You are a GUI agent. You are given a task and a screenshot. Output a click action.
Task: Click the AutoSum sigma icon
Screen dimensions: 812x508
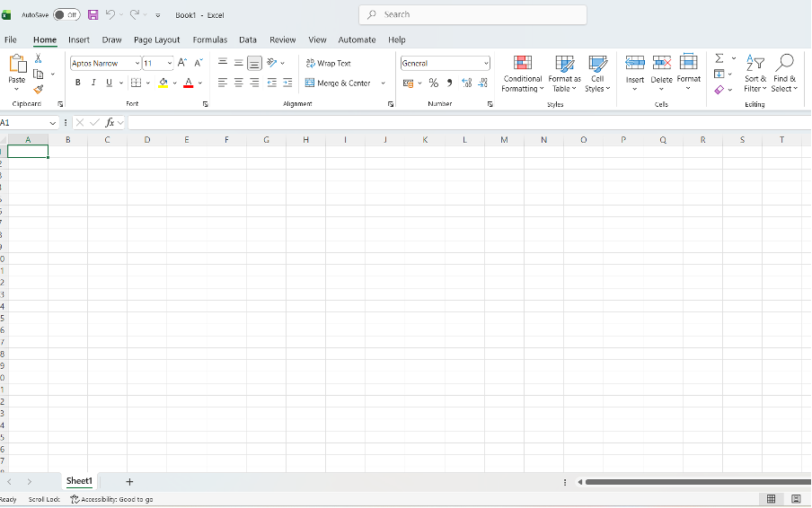tap(719, 58)
